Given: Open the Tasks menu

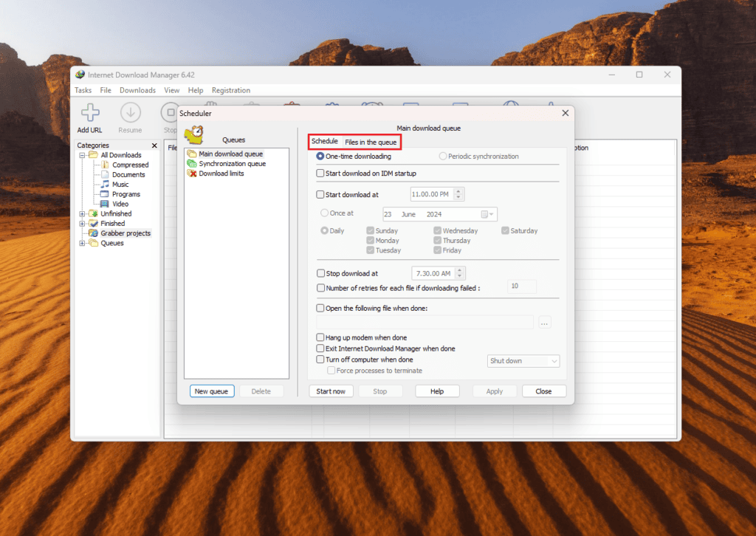Looking at the screenshot, I should 83,90.
